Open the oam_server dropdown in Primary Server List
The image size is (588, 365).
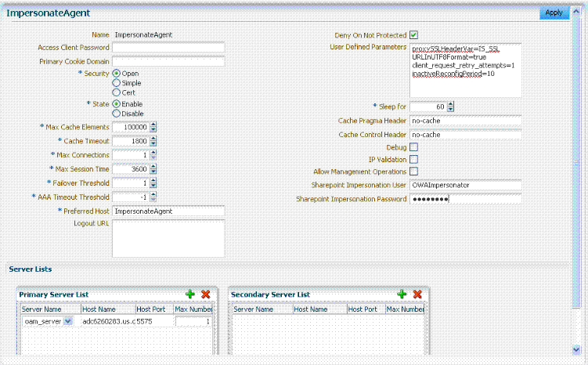pyautogui.click(x=68, y=321)
